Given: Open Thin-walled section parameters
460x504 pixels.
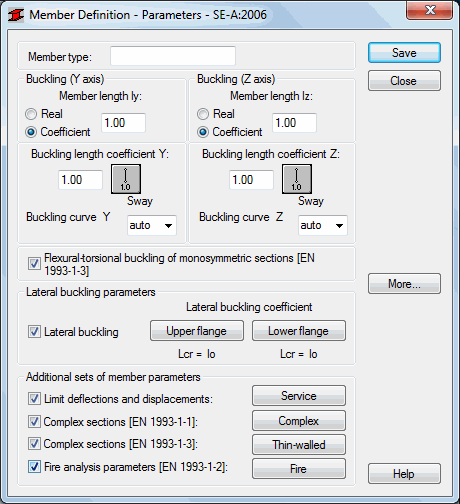Looking at the screenshot, I should (x=299, y=445).
